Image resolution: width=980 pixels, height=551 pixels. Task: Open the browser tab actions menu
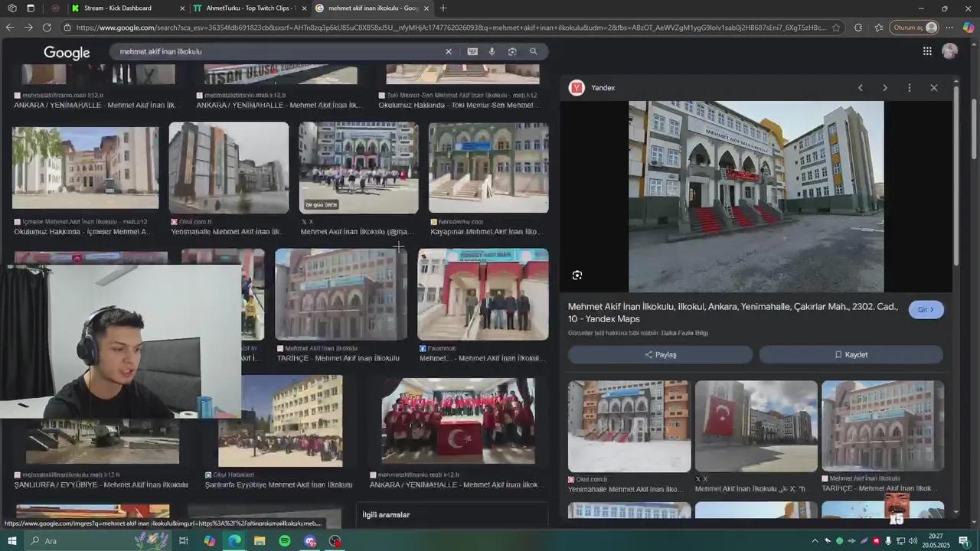[30, 8]
